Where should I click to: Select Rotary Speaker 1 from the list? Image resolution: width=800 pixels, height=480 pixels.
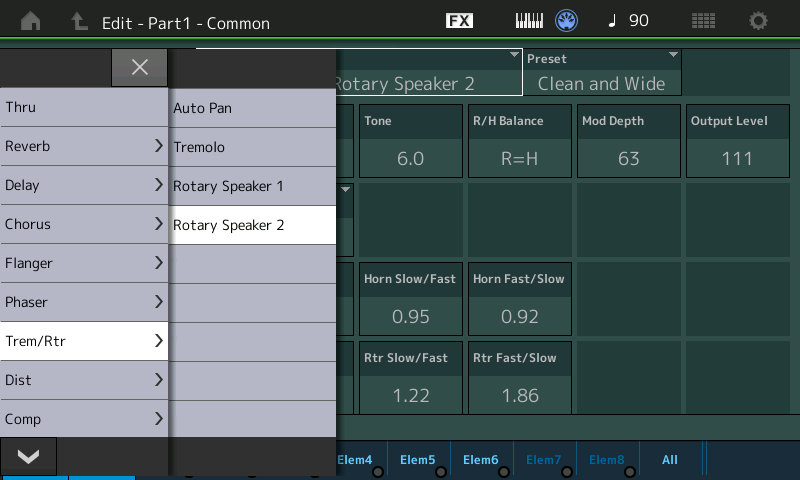pyautogui.click(x=252, y=186)
